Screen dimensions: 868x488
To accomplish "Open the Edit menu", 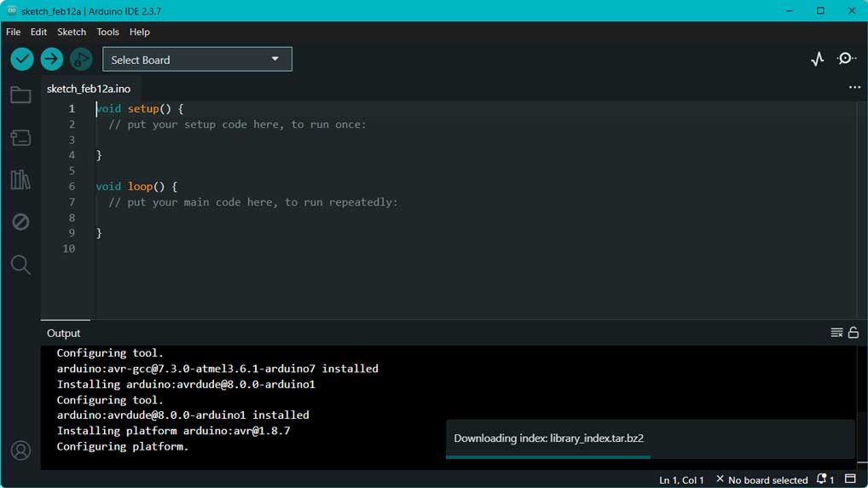I will pos(38,32).
